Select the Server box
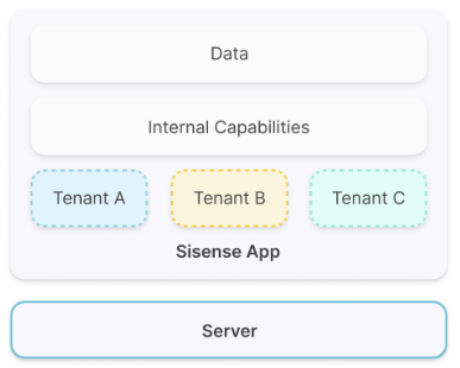This screenshot has width=460, height=368. (229, 330)
